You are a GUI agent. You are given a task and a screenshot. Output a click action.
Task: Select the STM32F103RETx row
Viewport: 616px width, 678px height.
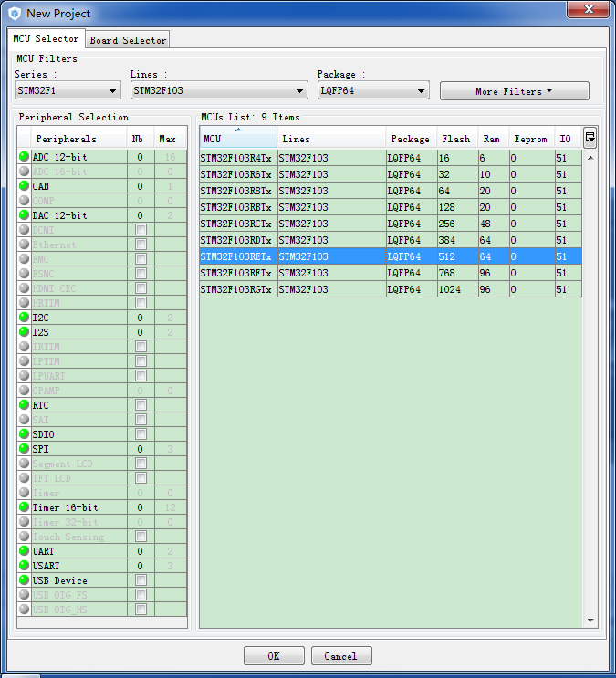[x=391, y=256]
